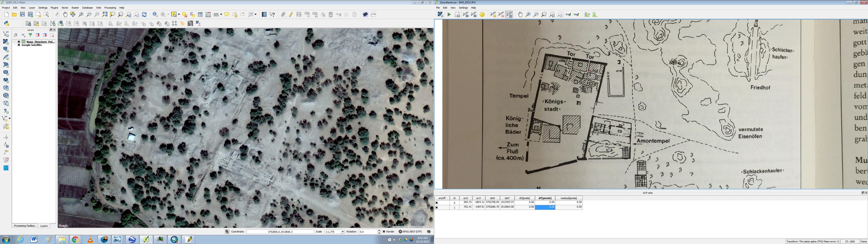Open the Plugins menu in QGIS

(54, 8)
